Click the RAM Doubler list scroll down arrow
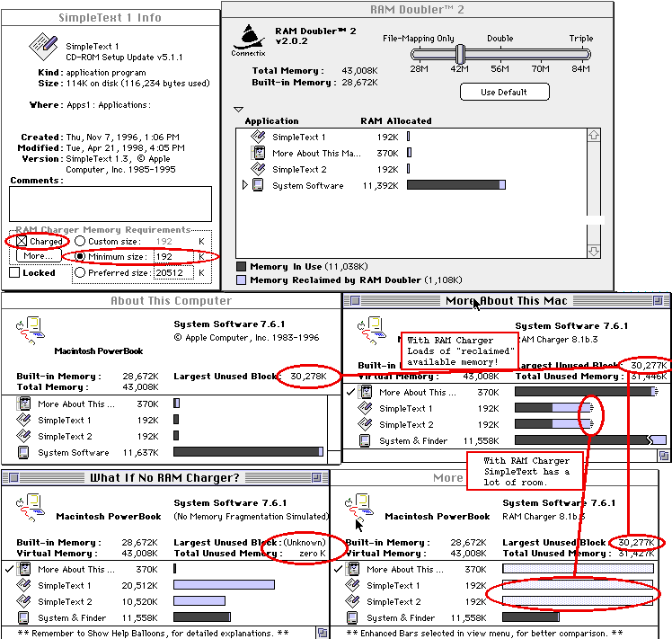The image size is (672, 639). coord(594,252)
